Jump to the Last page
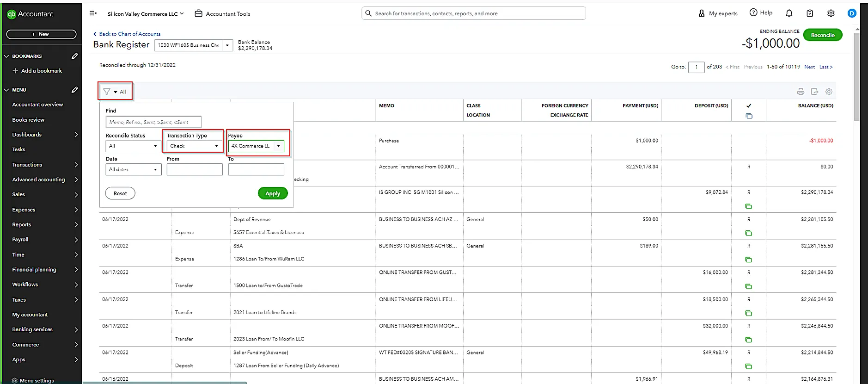The width and height of the screenshot is (868, 384). coord(825,67)
